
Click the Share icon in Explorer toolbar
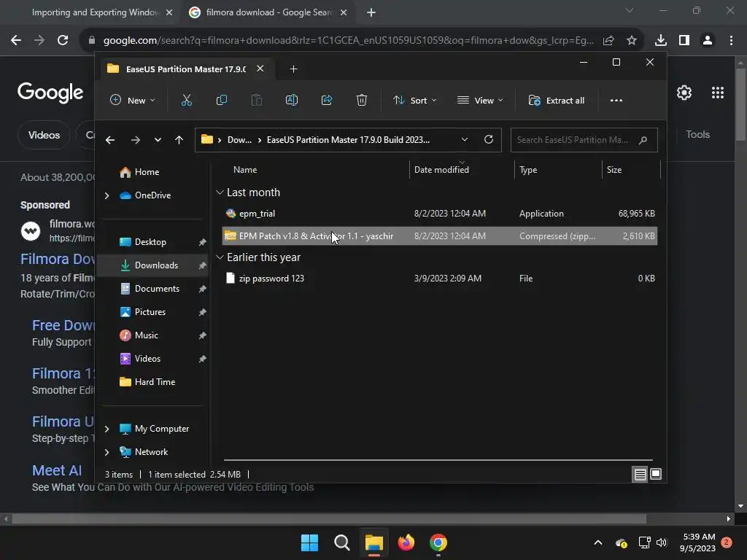(x=327, y=101)
